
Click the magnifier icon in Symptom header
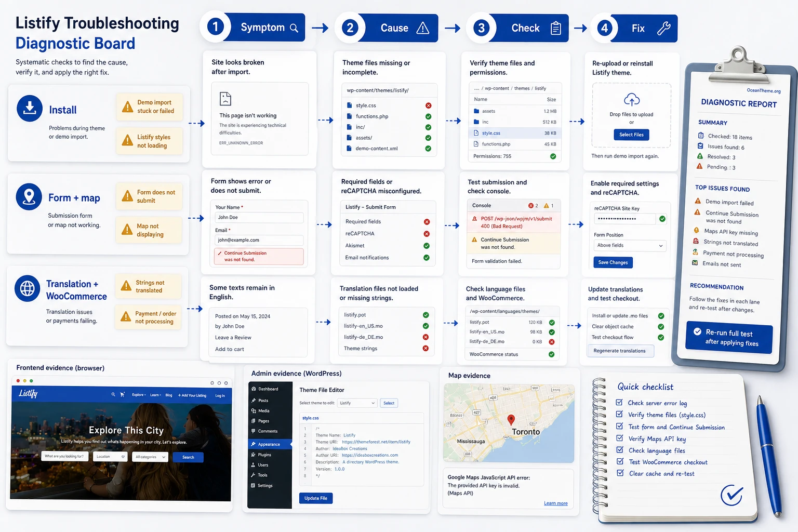coord(294,28)
